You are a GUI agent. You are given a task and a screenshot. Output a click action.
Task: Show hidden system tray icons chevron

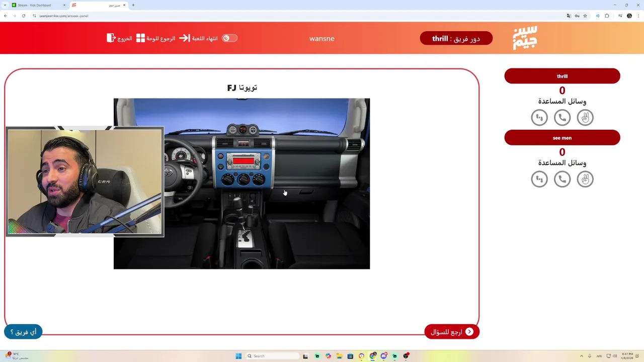(582, 356)
